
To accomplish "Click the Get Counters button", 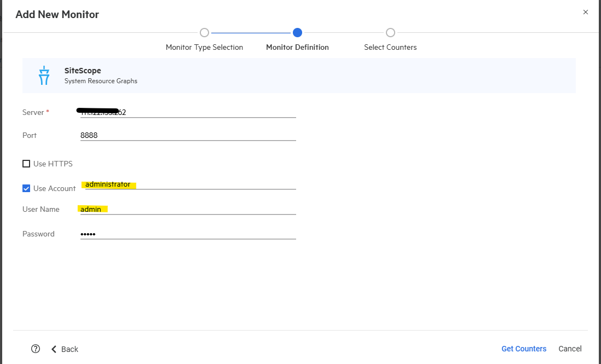I will [524, 349].
